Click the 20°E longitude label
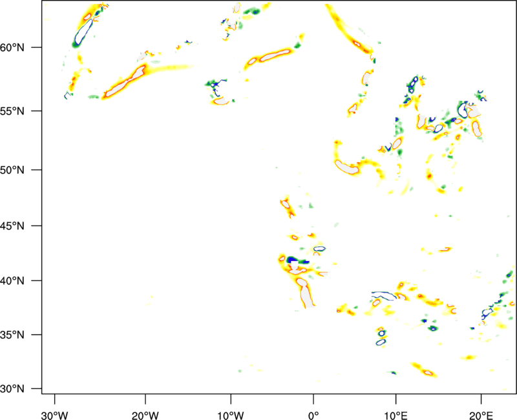Viewport: 517px width, 420px height. (x=481, y=415)
